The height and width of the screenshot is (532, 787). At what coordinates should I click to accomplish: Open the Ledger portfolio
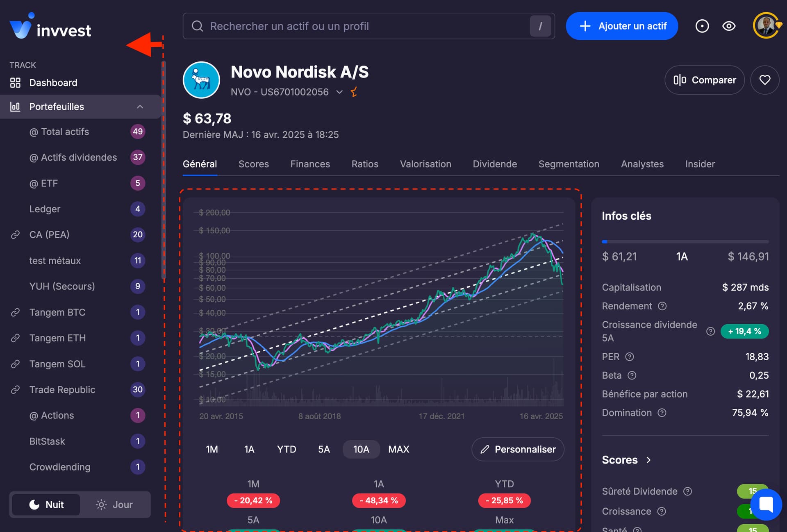tap(80, 209)
